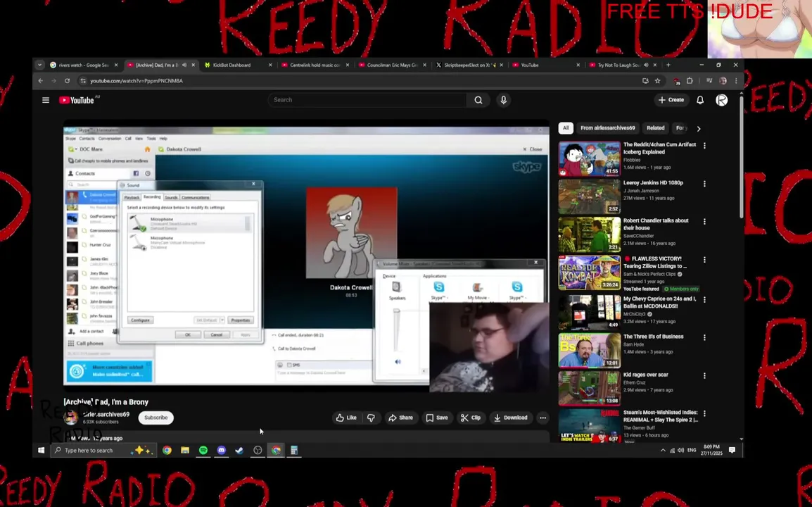Open YouTube notifications bell

699,100
